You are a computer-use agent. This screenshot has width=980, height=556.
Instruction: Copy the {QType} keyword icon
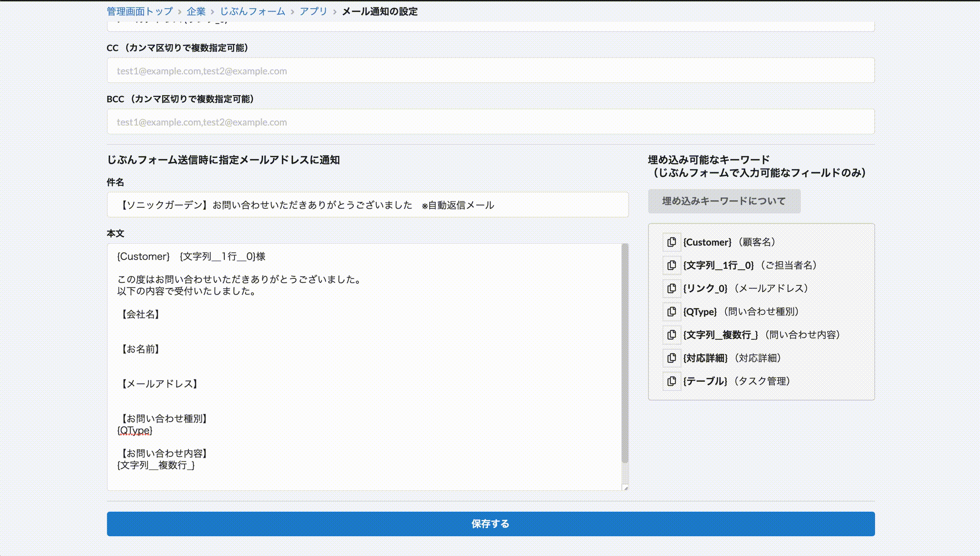tap(671, 312)
